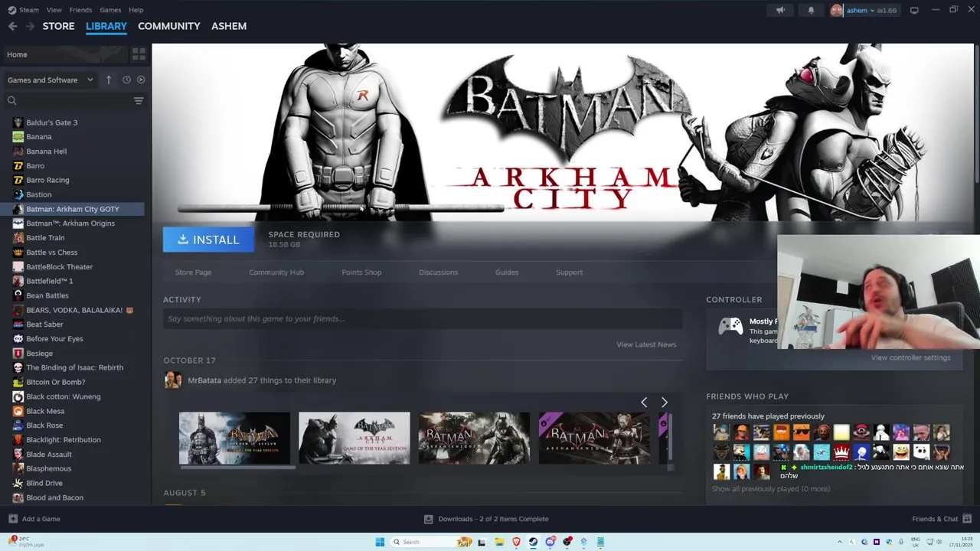Enter Big Picture mode icon

[914, 10]
